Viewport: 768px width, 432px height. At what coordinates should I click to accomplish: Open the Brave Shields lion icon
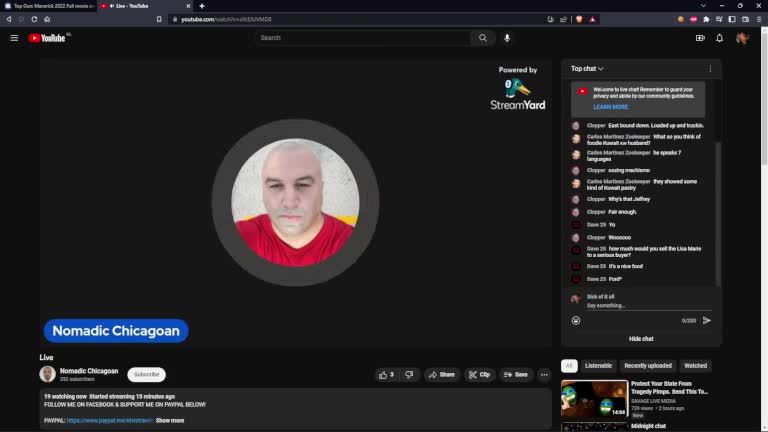pos(579,19)
